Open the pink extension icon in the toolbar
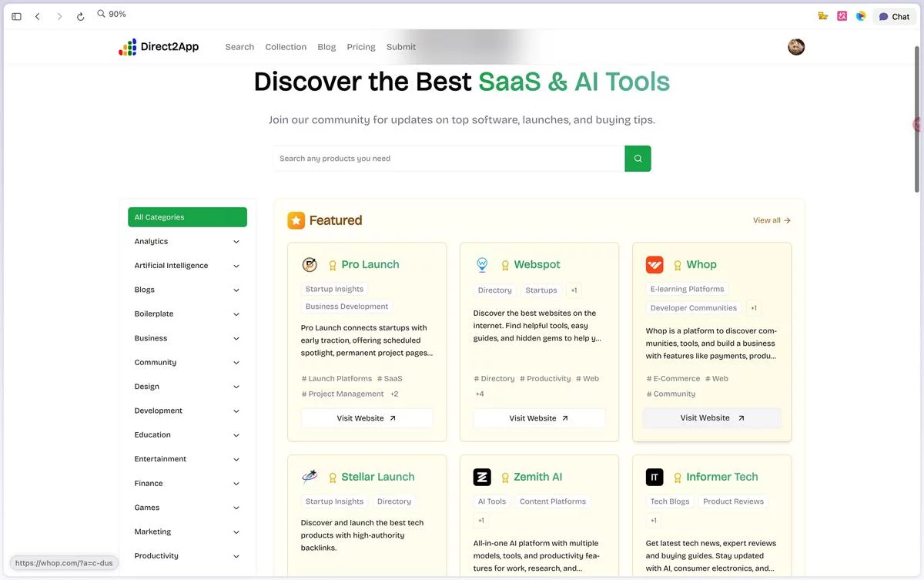Image resolution: width=924 pixels, height=580 pixels. pos(842,16)
